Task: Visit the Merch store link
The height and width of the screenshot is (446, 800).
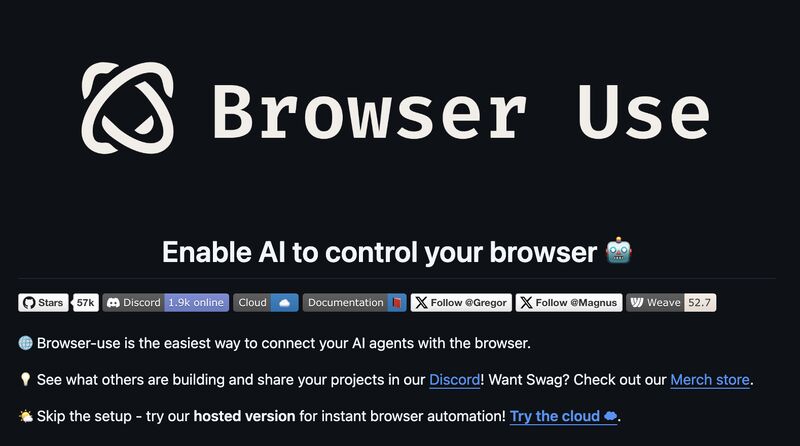Action: (x=710, y=380)
